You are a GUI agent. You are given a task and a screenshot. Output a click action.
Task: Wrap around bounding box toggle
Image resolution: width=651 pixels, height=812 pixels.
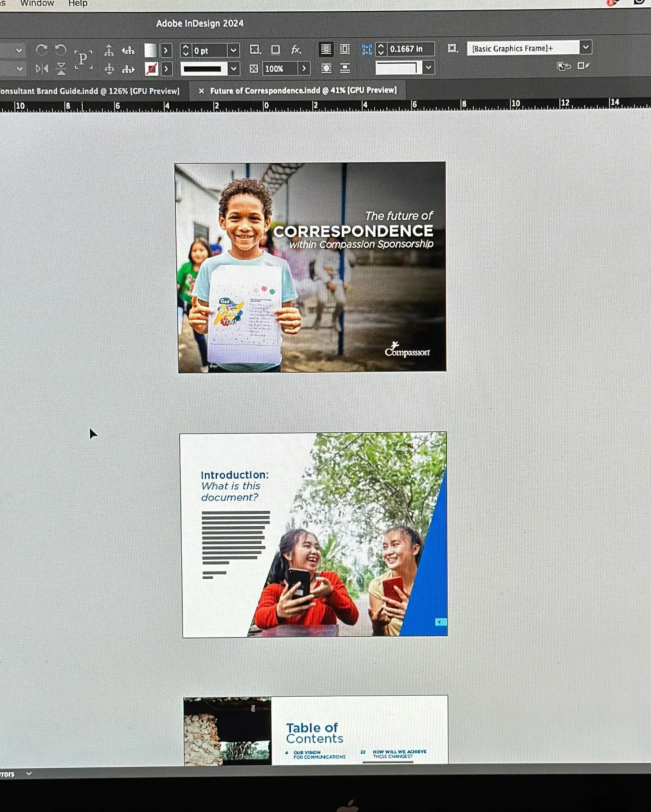(x=345, y=49)
